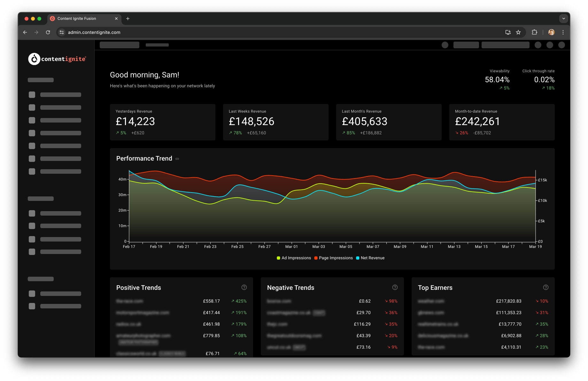Click the Performance Trend heading
Viewport: 588px width, 381px height.
144,158
